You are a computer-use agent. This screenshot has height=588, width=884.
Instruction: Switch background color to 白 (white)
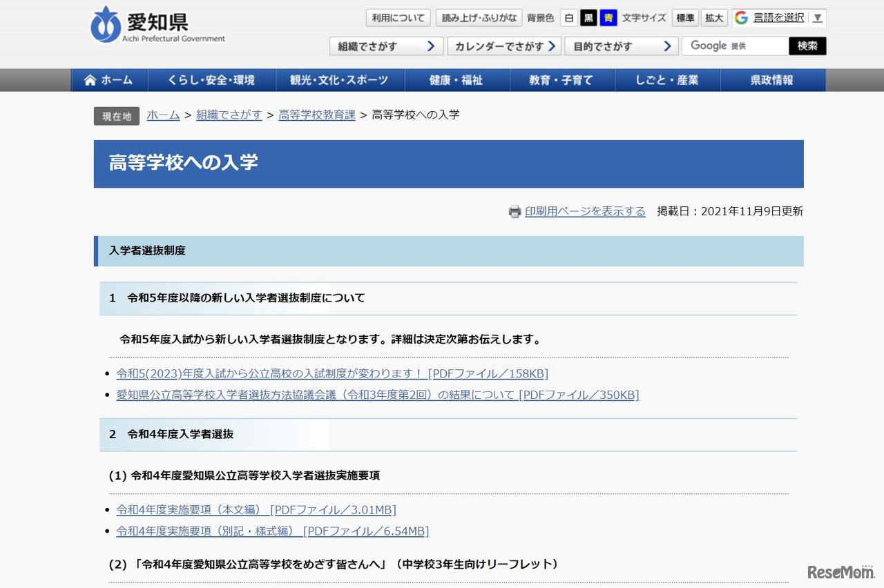coord(568,17)
